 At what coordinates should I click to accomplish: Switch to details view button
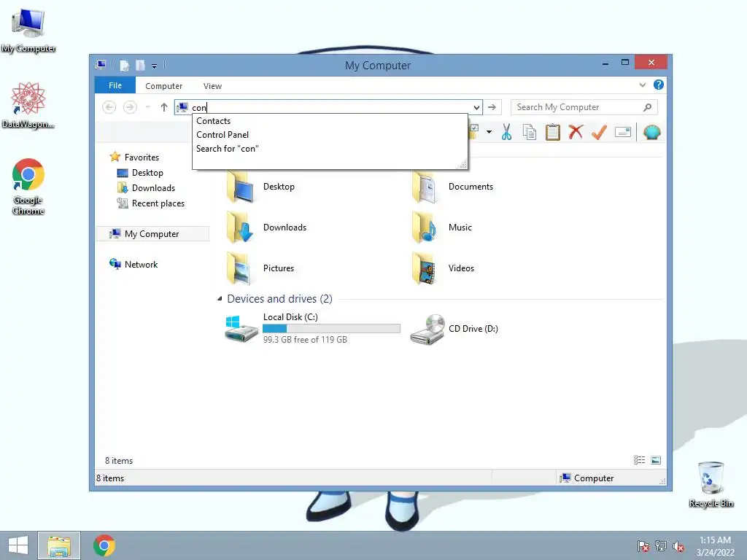(639, 460)
